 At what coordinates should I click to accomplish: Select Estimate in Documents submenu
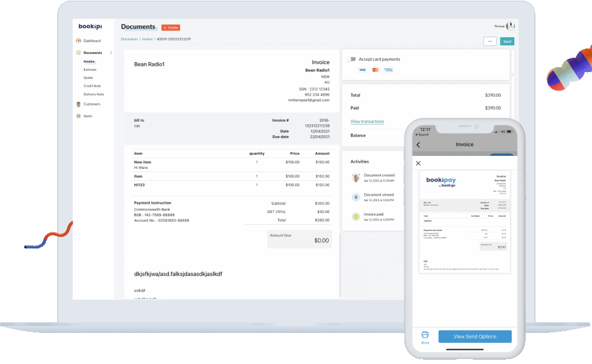[x=90, y=70]
